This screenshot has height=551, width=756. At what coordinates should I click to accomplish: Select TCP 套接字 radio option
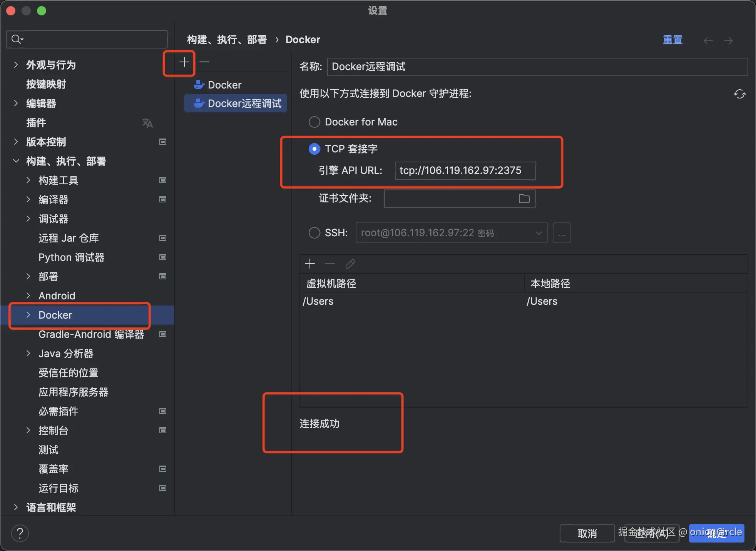[x=314, y=149]
